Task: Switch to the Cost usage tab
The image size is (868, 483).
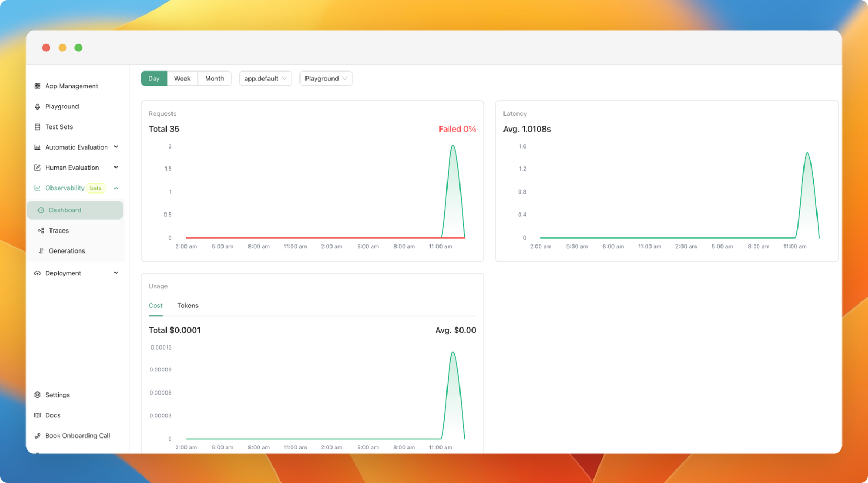Action: (x=156, y=306)
